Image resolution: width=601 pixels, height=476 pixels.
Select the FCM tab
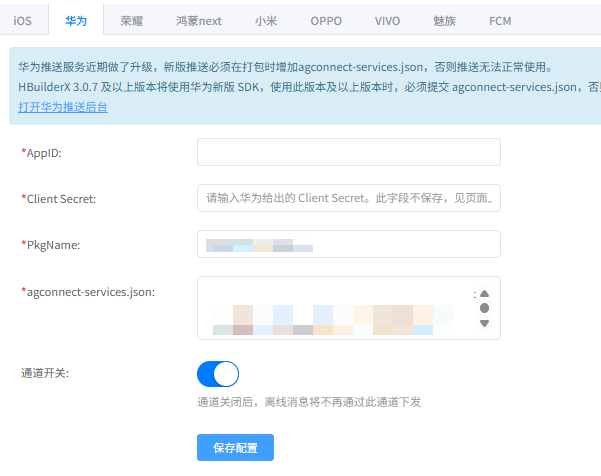click(500, 21)
